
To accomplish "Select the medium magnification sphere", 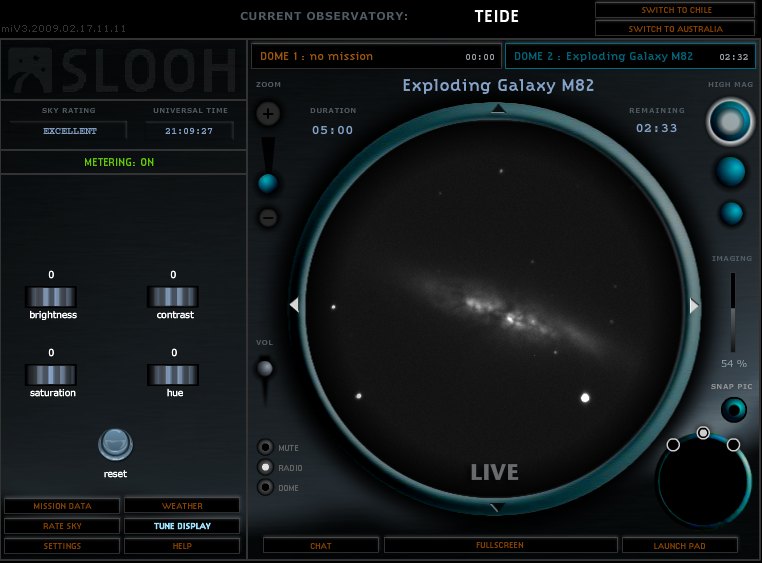I will coord(730,171).
